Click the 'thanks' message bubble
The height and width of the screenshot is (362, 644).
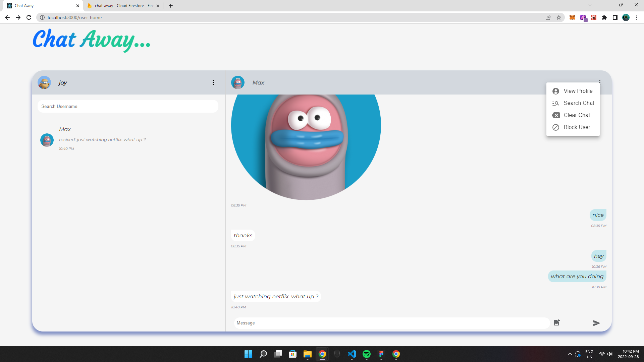click(243, 235)
